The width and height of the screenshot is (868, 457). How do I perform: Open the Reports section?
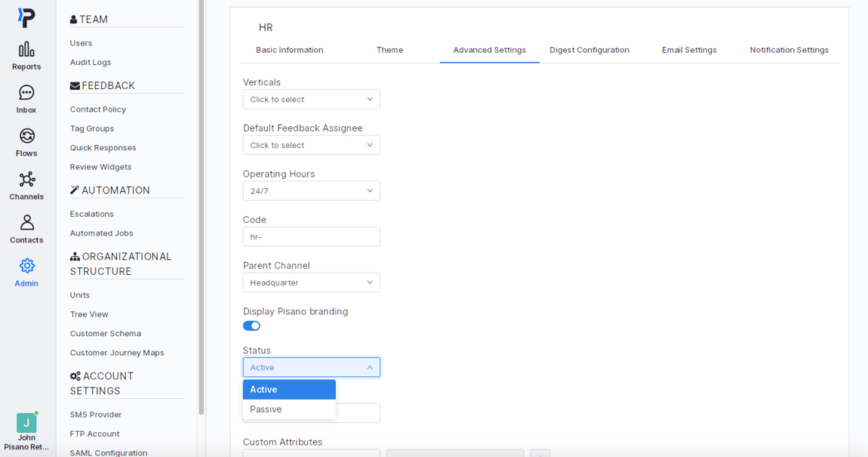point(26,57)
